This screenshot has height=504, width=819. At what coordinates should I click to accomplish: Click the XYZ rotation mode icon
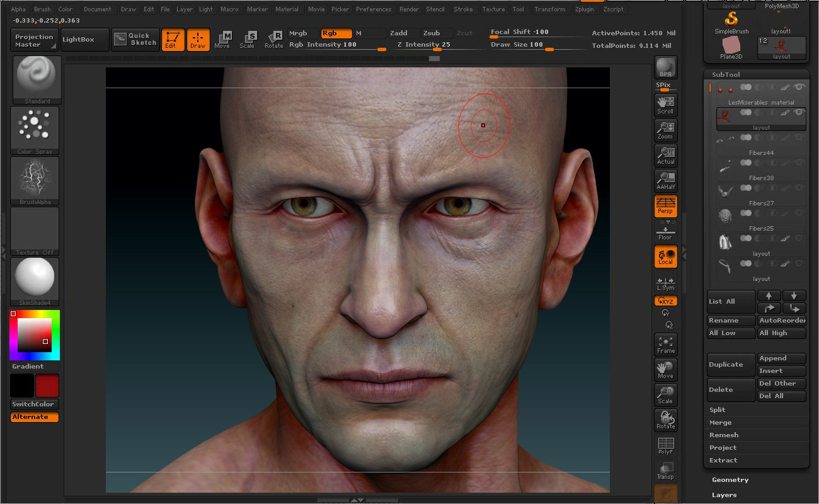pyautogui.click(x=666, y=301)
